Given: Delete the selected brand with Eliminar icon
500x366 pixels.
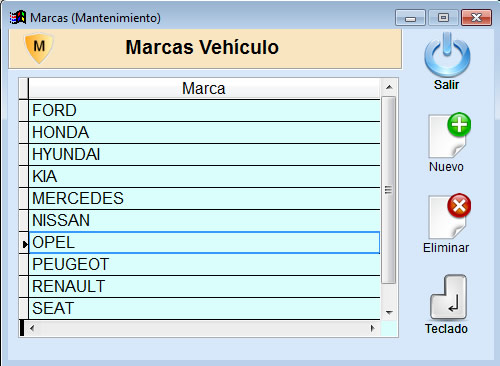Looking at the screenshot, I should (x=449, y=216).
